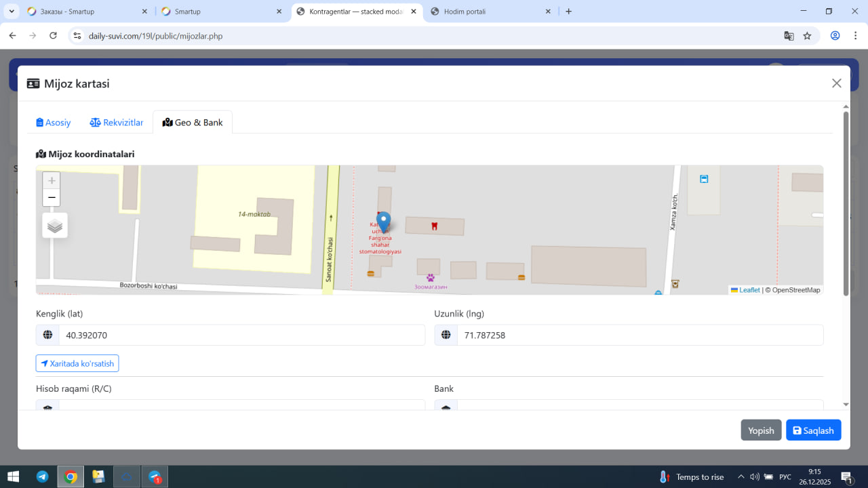
Task: Zoom out on the map
Action: (x=52, y=198)
